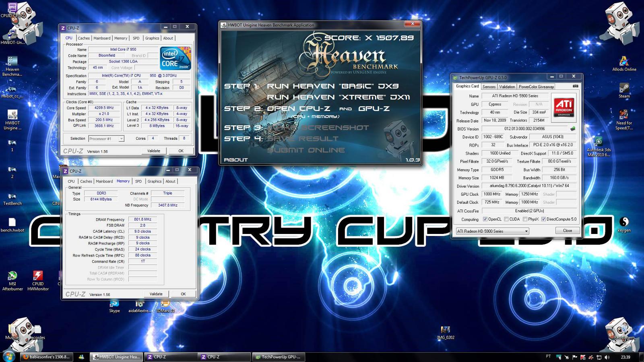Click the NB Frequency 3407.8 MHz value

168,205
